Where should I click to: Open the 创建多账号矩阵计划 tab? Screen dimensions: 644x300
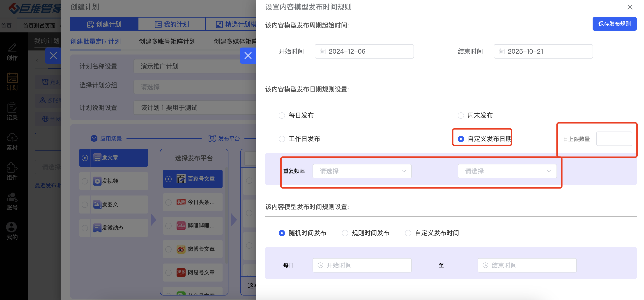167,41
